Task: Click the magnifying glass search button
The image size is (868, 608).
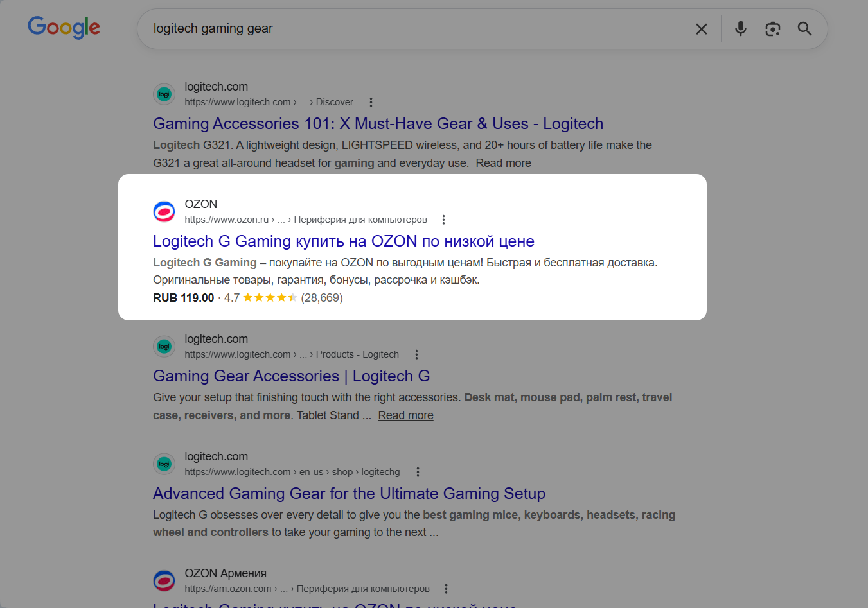Action: [804, 29]
